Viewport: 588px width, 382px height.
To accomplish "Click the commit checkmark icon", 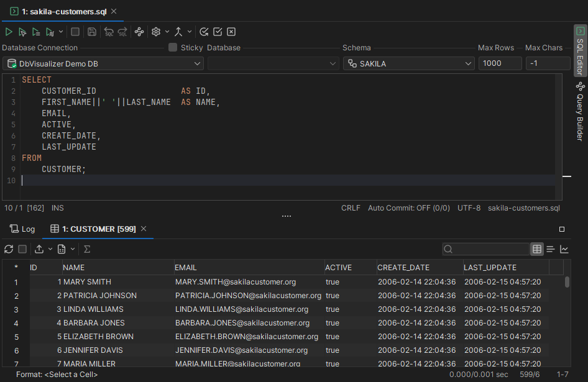I will pyautogui.click(x=218, y=32).
